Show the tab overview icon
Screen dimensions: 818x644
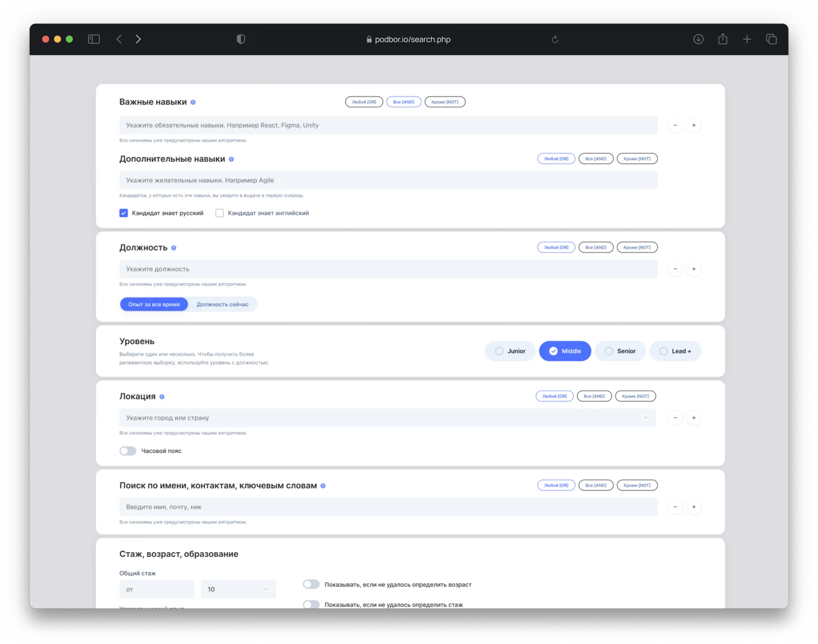tap(771, 39)
